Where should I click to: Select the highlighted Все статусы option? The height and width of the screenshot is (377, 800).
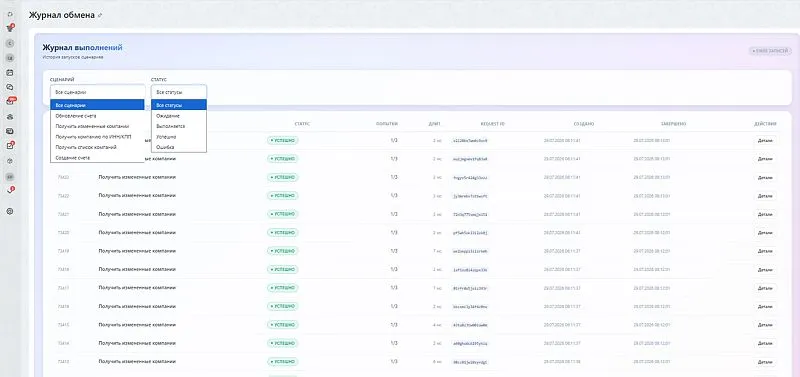pos(179,105)
